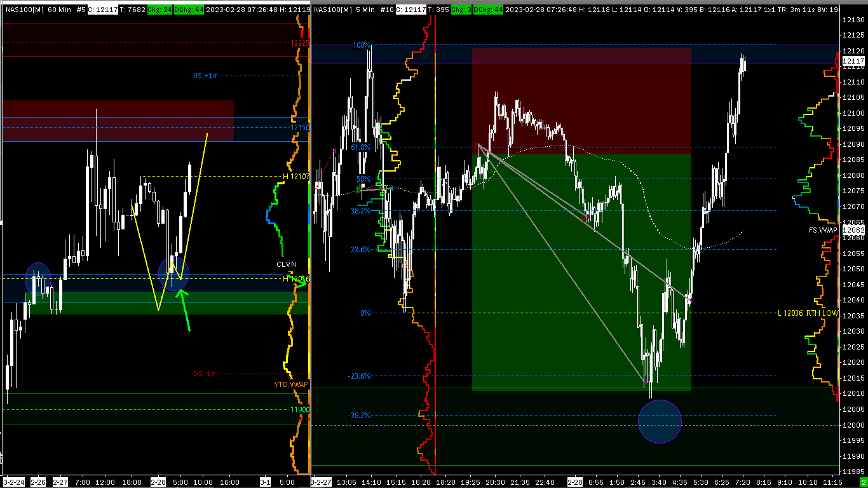
Task: Select the 61.8% Fibonacci level label
Action: click(360, 147)
